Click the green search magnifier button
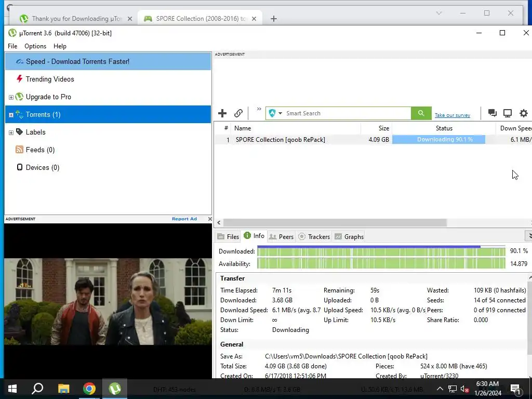532x399 pixels. point(421,113)
